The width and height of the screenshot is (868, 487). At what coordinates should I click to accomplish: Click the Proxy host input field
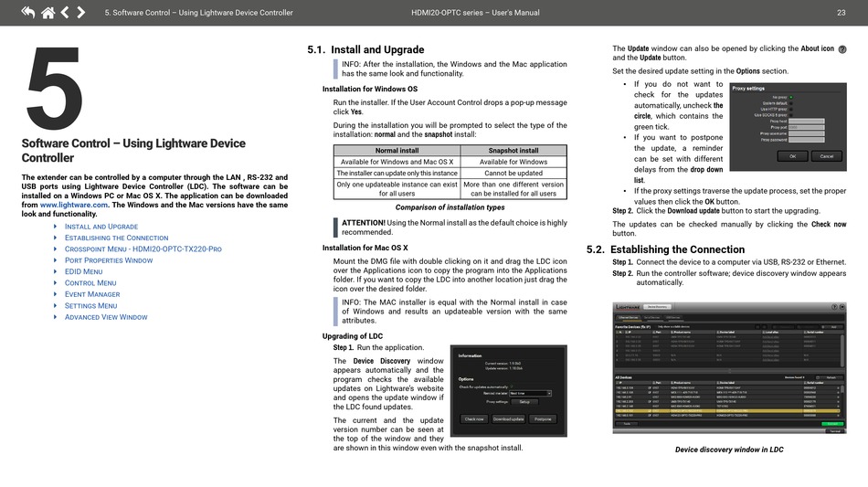tap(807, 122)
